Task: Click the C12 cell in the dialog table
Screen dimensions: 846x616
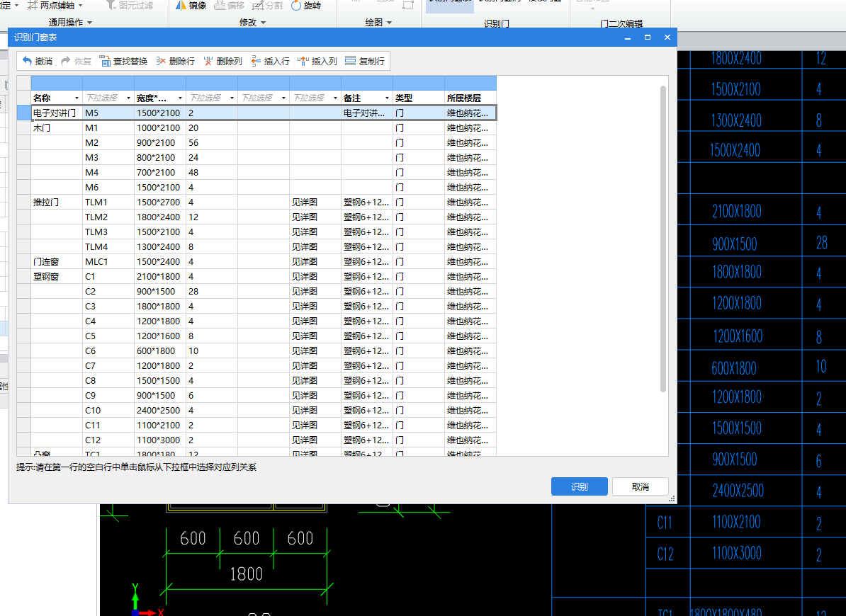Action: tap(108, 440)
